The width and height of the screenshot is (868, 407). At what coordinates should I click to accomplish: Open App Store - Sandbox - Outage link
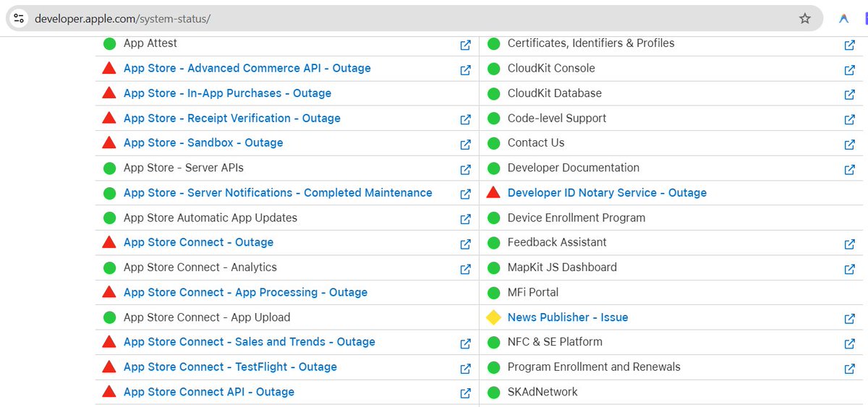coord(203,142)
